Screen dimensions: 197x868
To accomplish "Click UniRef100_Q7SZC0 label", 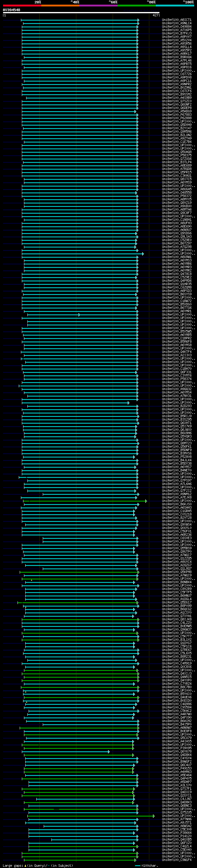I will coord(177,101).
